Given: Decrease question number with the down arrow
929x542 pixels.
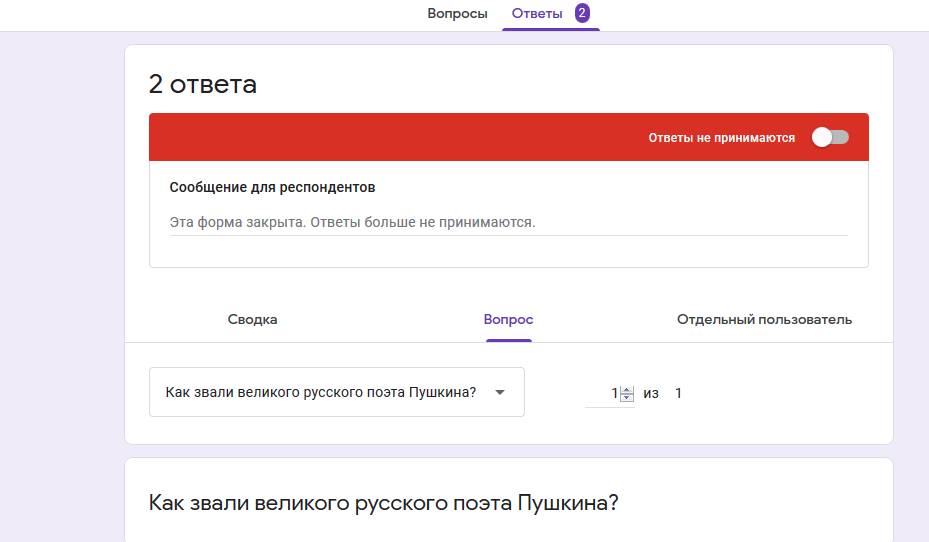Looking at the screenshot, I should [627, 398].
